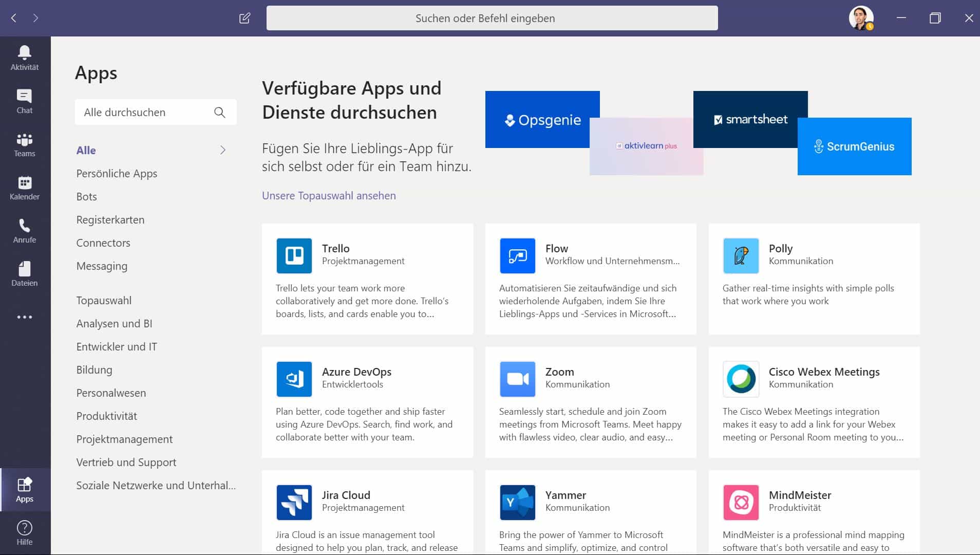Image resolution: width=980 pixels, height=555 pixels.
Task: Select the Connectors category
Action: point(103,243)
